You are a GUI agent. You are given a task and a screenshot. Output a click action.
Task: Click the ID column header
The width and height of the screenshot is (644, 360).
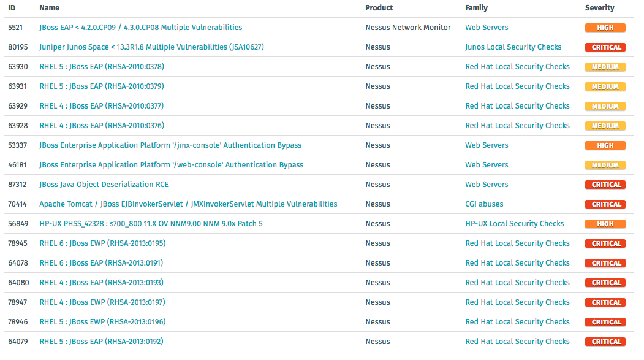click(12, 8)
